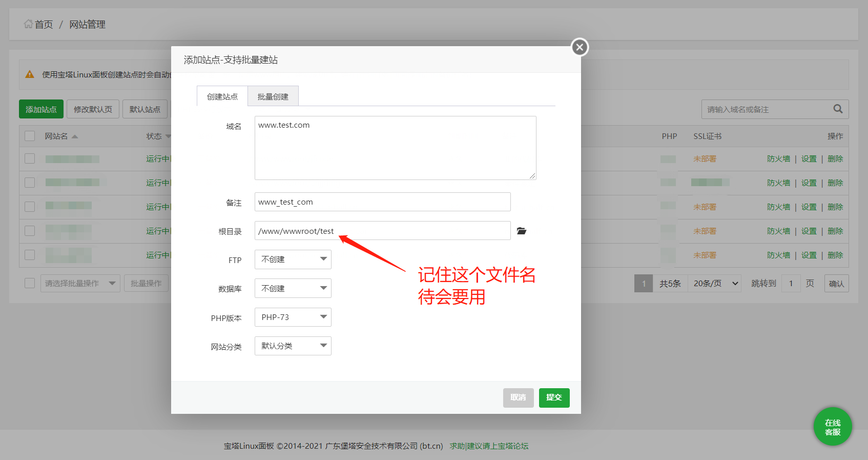Click the page jump number field
This screenshot has height=460, width=868.
click(791, 283)
